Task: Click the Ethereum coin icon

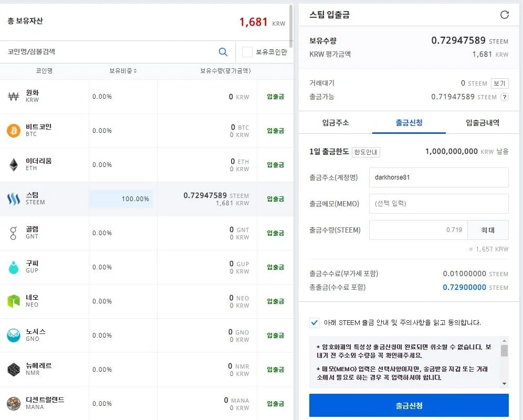Action: point(14,165)
